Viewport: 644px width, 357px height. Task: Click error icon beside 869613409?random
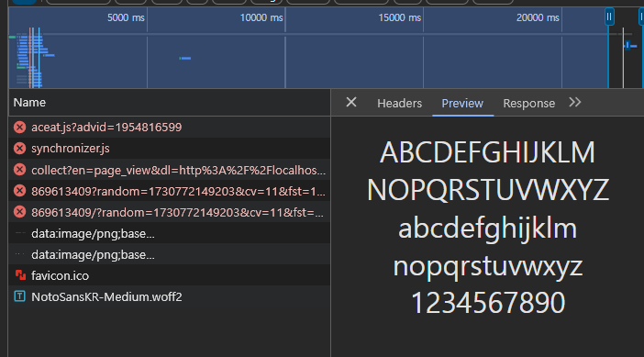[19, 191]
